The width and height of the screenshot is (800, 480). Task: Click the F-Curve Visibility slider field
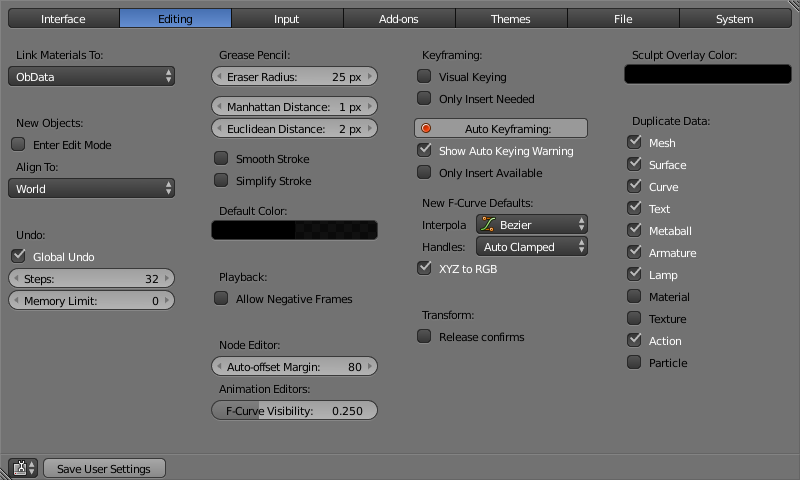point(295,411)
